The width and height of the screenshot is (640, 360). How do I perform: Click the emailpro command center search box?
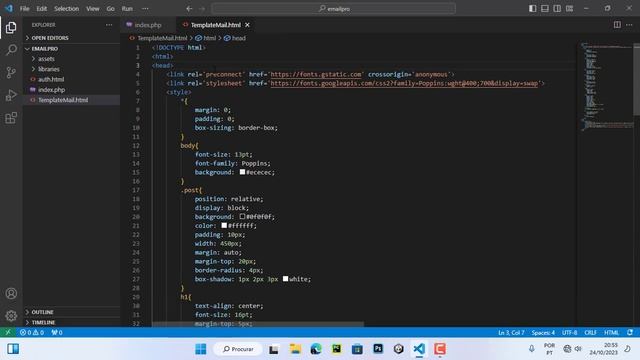(333, 9)
